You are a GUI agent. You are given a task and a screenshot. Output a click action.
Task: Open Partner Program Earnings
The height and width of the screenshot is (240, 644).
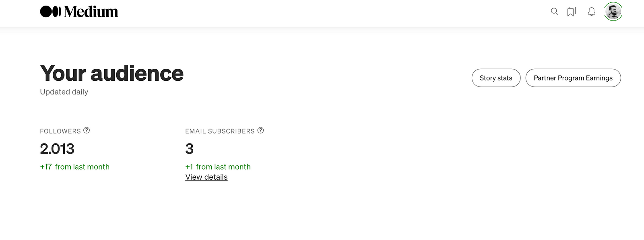pyautogui.click(x=573, y=78)
